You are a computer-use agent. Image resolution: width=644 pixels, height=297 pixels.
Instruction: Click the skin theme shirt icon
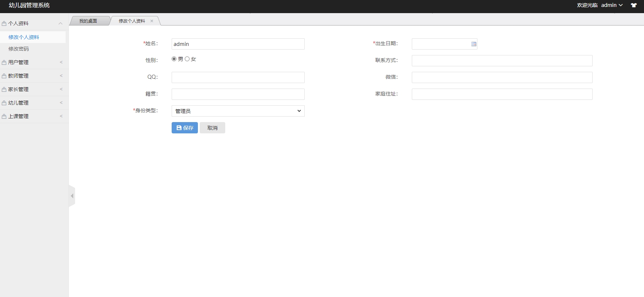tap(634, 5)
